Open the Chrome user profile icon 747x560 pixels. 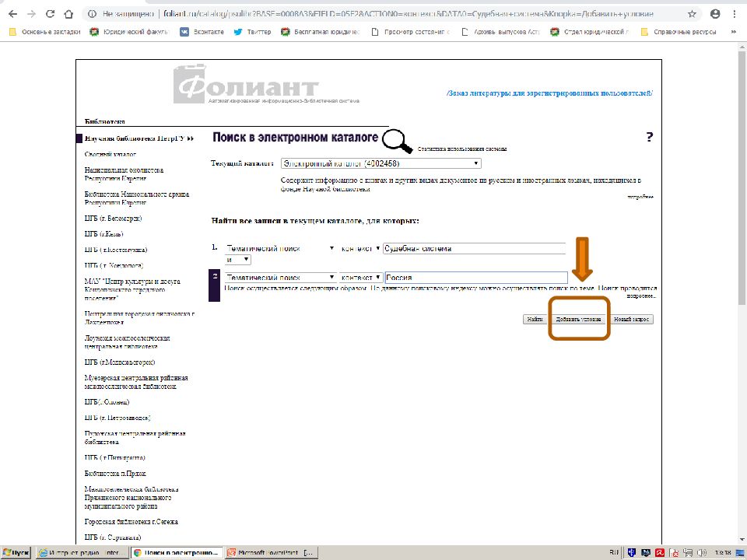(x=713, y=15)
